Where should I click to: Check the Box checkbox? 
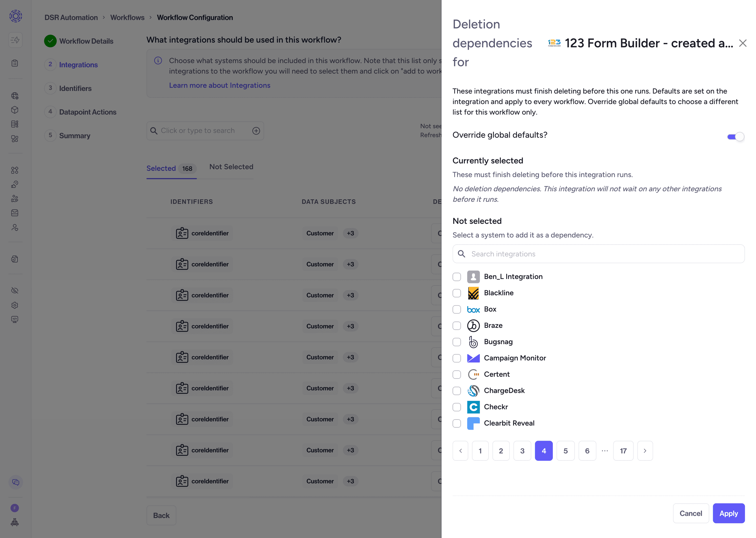pyautogui.click(x=457, y=309)
